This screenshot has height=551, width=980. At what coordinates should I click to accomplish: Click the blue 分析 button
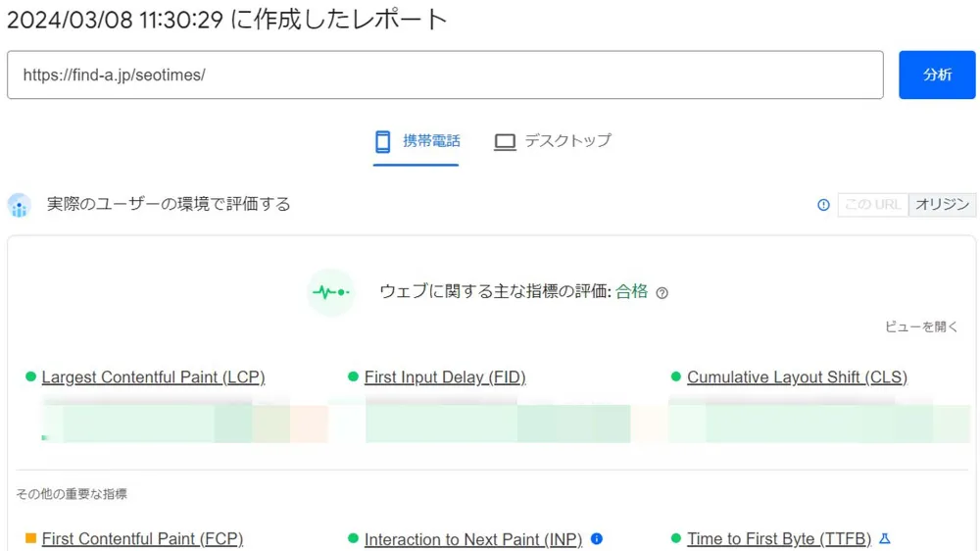click(937, 75)
